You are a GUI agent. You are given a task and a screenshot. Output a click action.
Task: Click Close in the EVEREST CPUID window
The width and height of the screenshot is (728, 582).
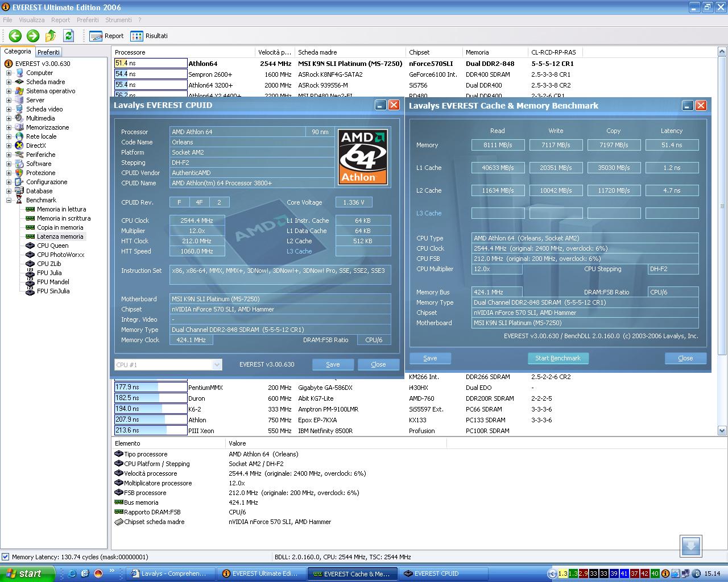tap(378, 365)
